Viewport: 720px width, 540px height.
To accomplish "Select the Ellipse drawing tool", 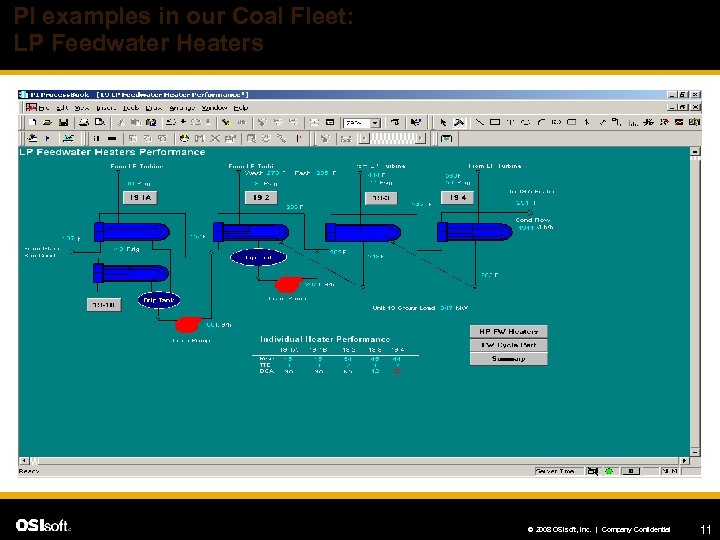I will [526, 122].
